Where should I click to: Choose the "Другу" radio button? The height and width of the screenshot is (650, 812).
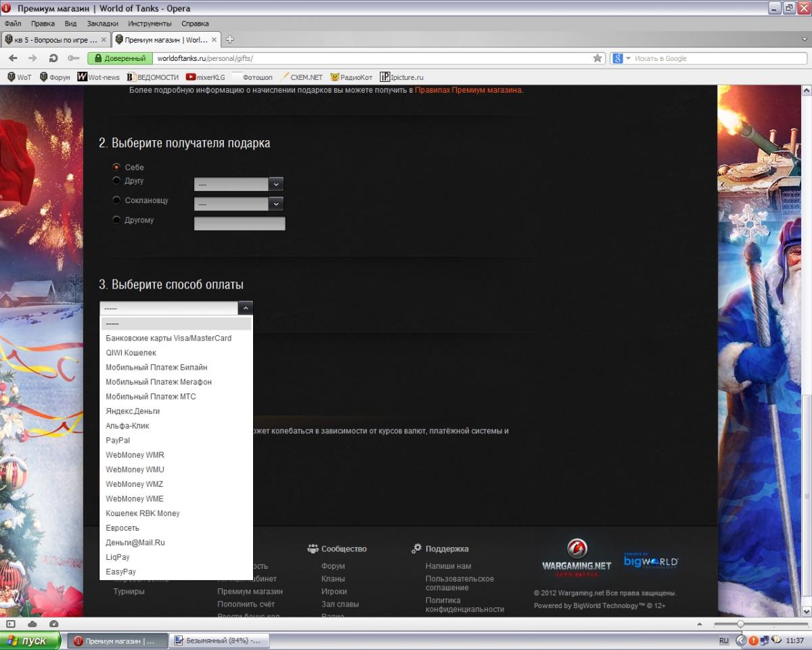(116, 181)
